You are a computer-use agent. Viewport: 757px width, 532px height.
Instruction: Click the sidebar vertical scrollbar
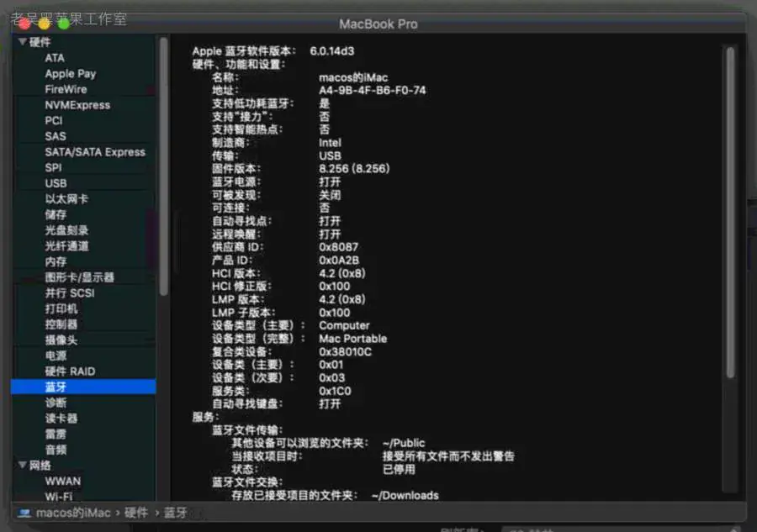click(164, 166)
